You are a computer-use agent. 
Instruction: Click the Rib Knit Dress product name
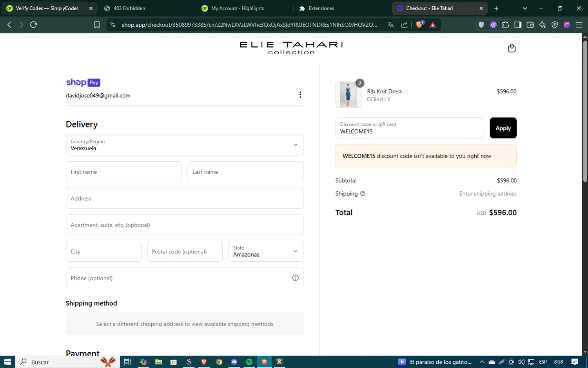385,91
